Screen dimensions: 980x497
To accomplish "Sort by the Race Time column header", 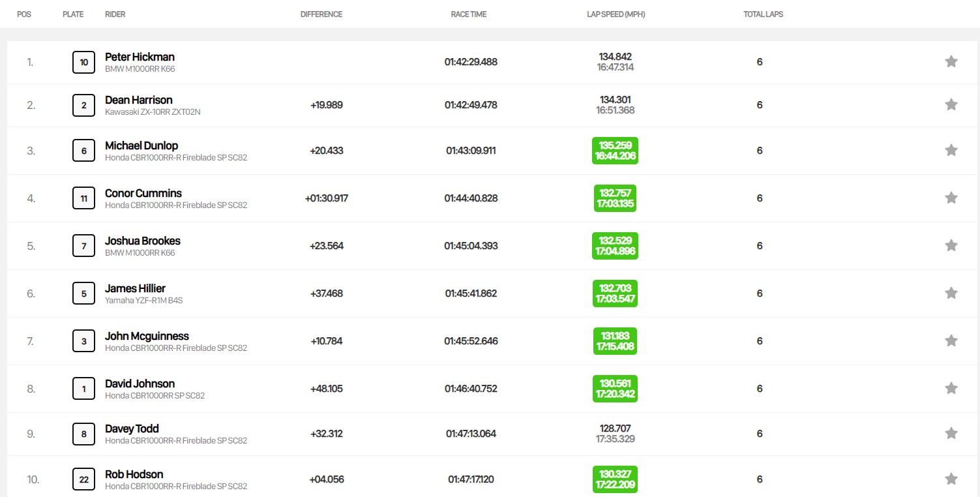I will click(x=468, y=14).
